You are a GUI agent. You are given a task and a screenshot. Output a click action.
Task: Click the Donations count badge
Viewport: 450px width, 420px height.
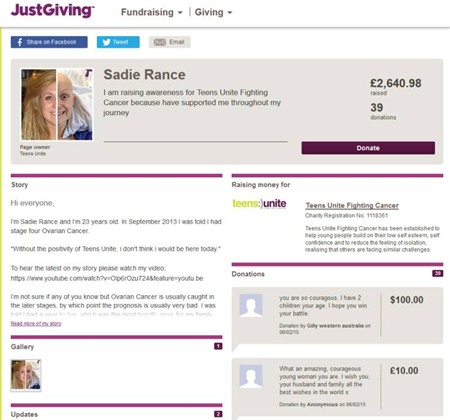437,273
